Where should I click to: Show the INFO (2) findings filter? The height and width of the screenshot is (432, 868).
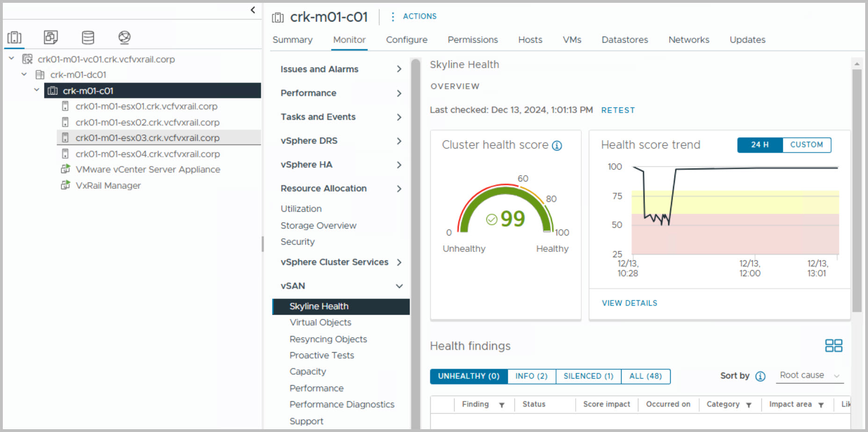(x=531, y=376)
